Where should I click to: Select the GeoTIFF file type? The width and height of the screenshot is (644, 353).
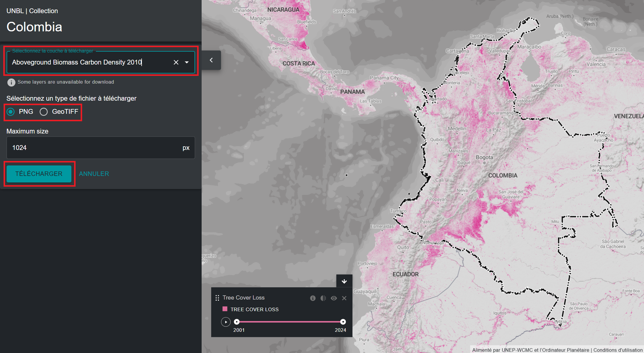(44, 112)
